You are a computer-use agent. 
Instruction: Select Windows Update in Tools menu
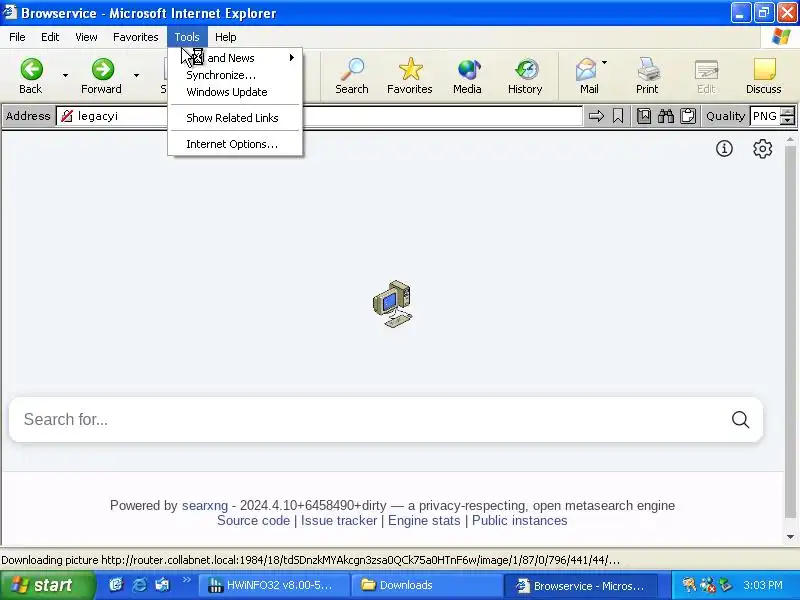click(235, 92)
